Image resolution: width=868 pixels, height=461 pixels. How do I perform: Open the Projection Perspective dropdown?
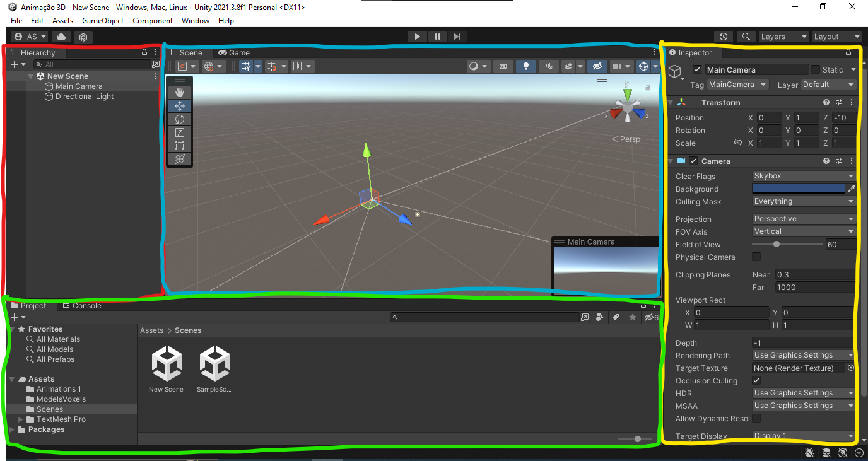pos(804,219)
